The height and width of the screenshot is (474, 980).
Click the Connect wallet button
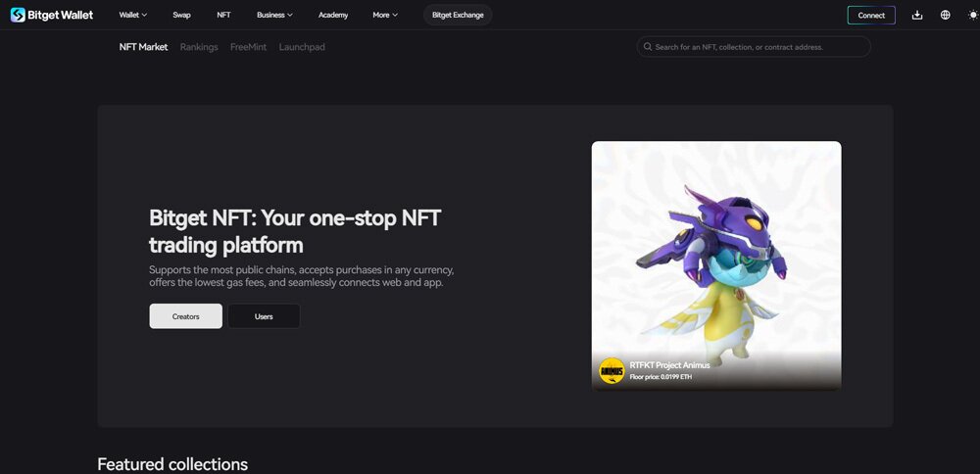pyautogui.click(x=871, y=15)
